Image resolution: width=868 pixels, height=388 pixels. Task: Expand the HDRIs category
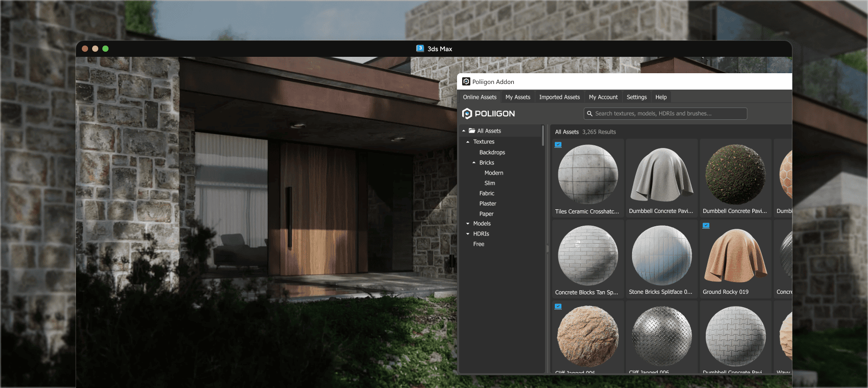pos(468,234)
